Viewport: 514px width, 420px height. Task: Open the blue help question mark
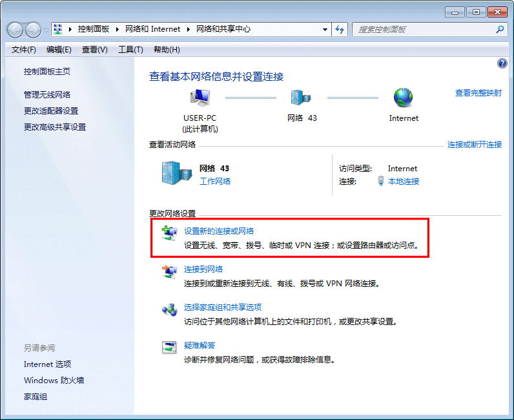pos(502,63)
